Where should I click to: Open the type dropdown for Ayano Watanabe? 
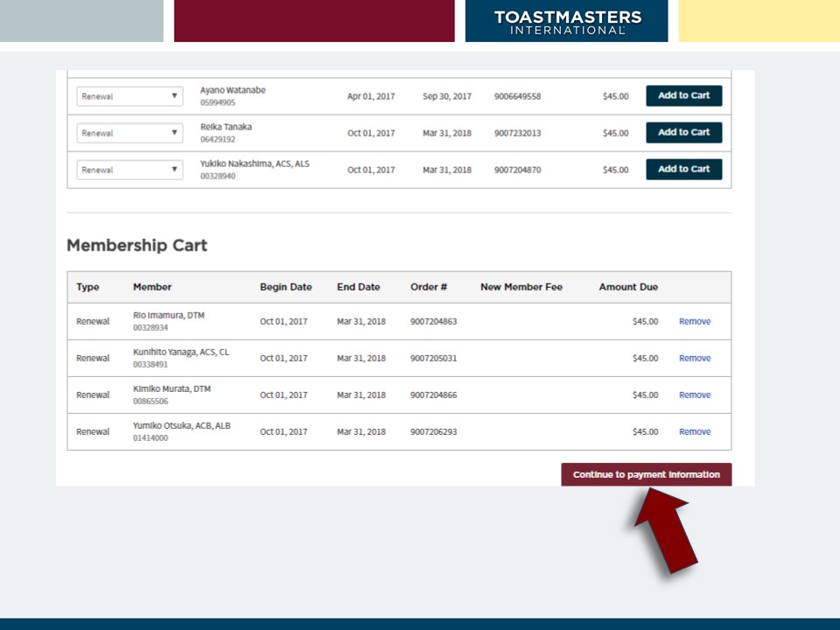pyautogui.click(x=129, y=96)
